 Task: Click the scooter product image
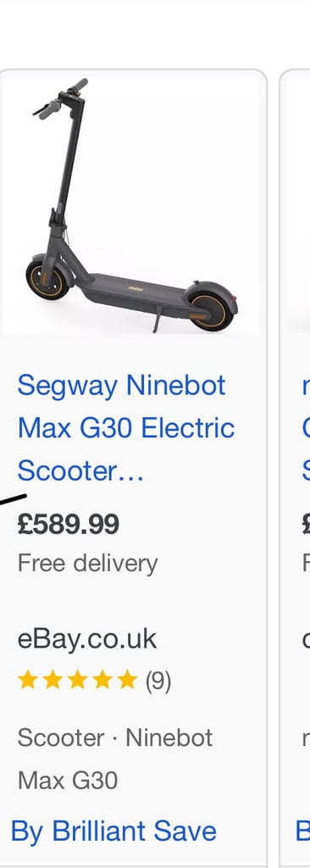click(131, 205)
